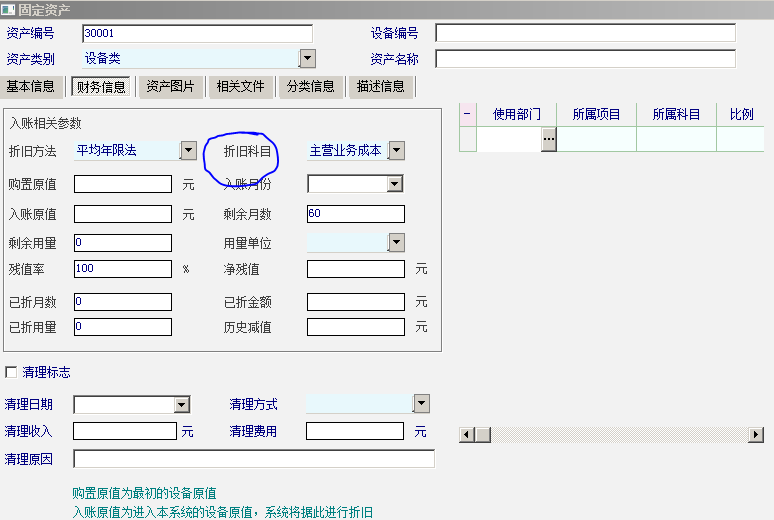The width and height of the screenshot is (774, 520).
Task: Open the 相关文件 tab
Action: 241,86
